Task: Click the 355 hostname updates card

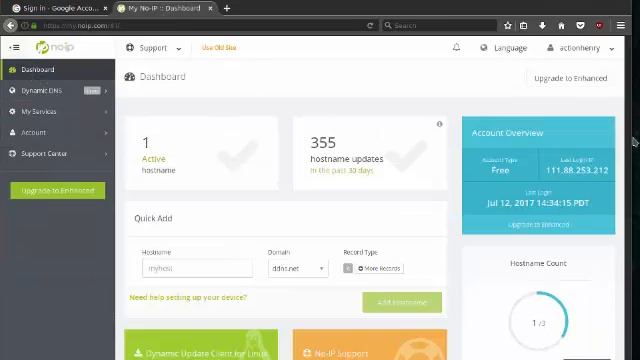Action: click(x=370, y=153)
